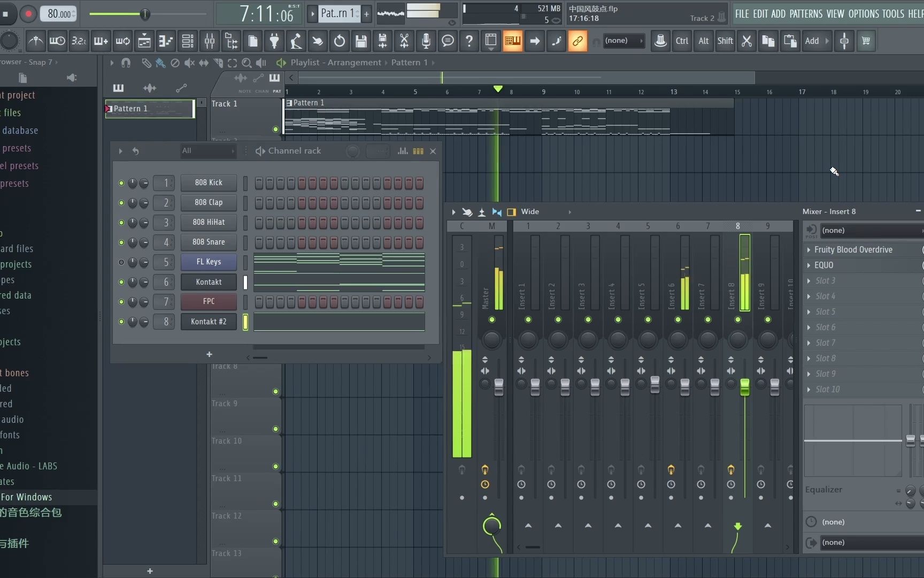Click the stamp icon beside Ctrl
The height and width of the screenshot is (578, 924).
(x=660, y=41)
